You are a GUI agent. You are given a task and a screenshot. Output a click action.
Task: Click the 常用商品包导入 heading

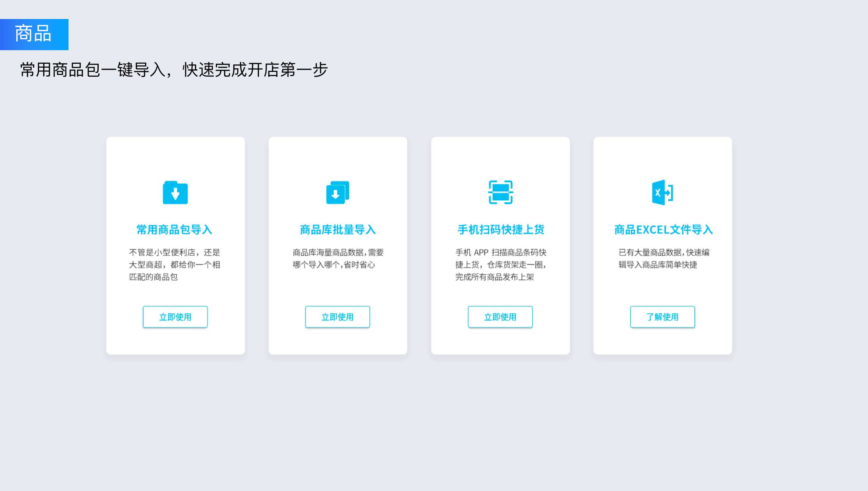tap(174, 230)
